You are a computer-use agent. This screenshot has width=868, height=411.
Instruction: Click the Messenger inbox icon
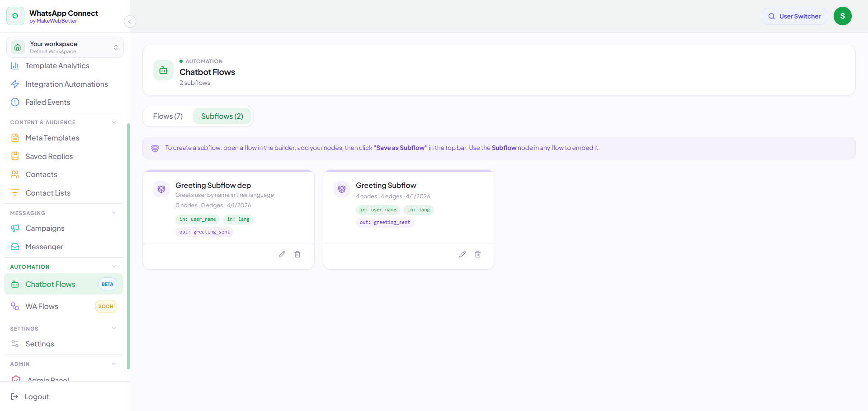coord(15,247)
